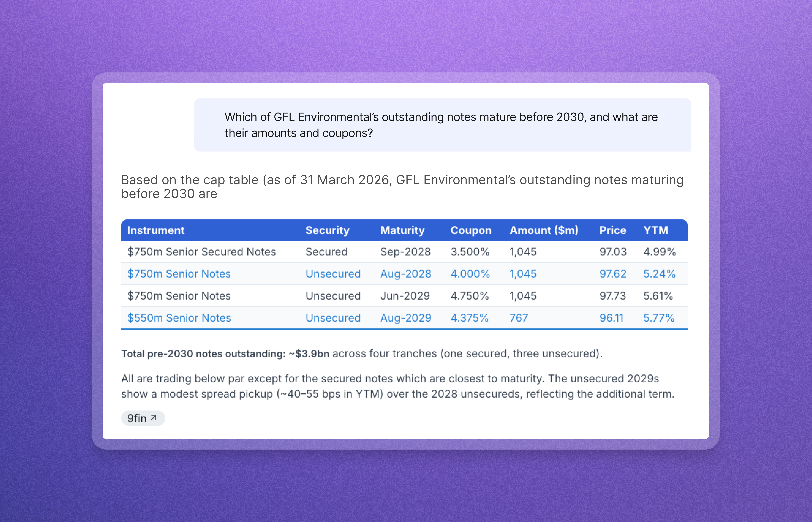Click the 767 amount cell

pyautogui.click(x=519, y=318)
